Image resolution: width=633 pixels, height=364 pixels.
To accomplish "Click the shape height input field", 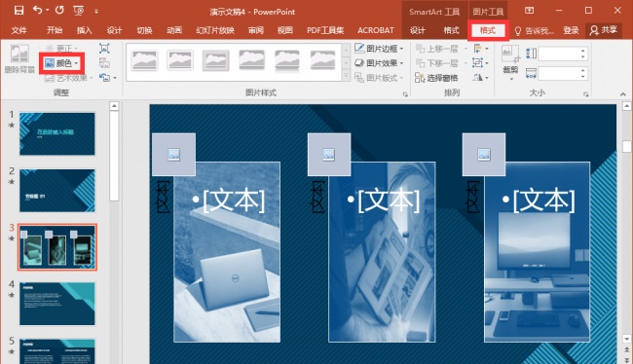I will pos(560,55).
